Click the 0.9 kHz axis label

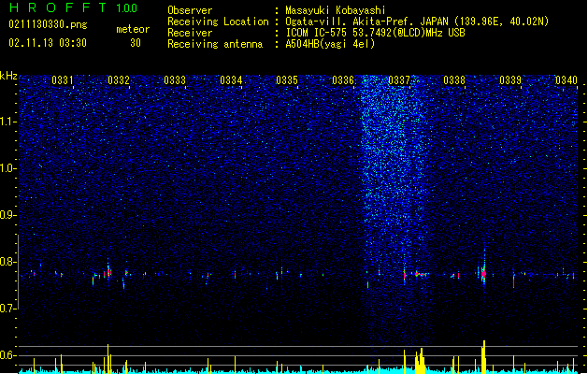tap(8, 215)
